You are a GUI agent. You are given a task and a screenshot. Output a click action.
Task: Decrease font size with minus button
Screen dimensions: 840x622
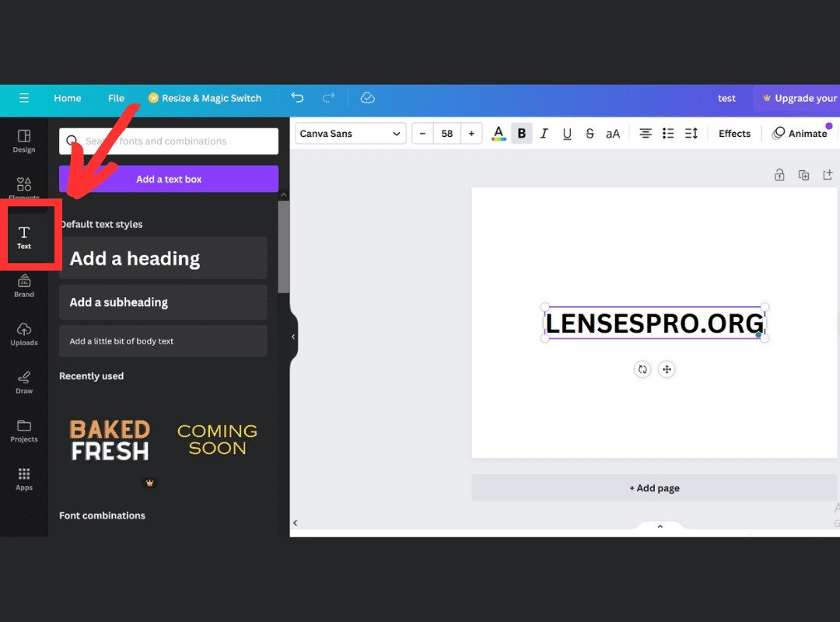tap(422, 134)
